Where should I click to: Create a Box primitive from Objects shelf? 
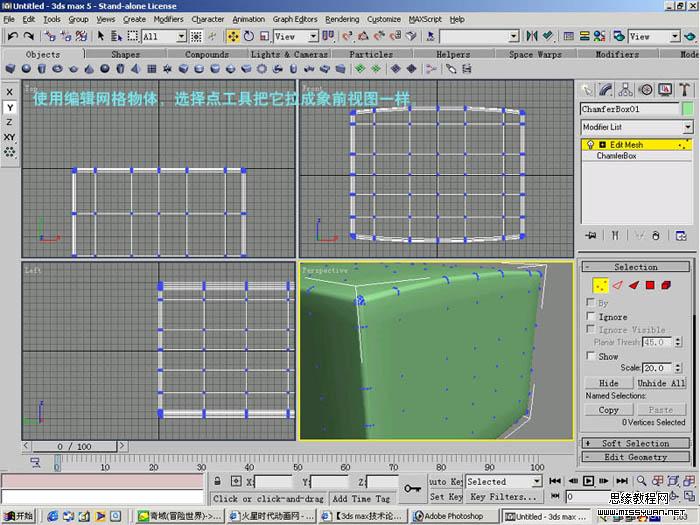click(x=10, y=69)
